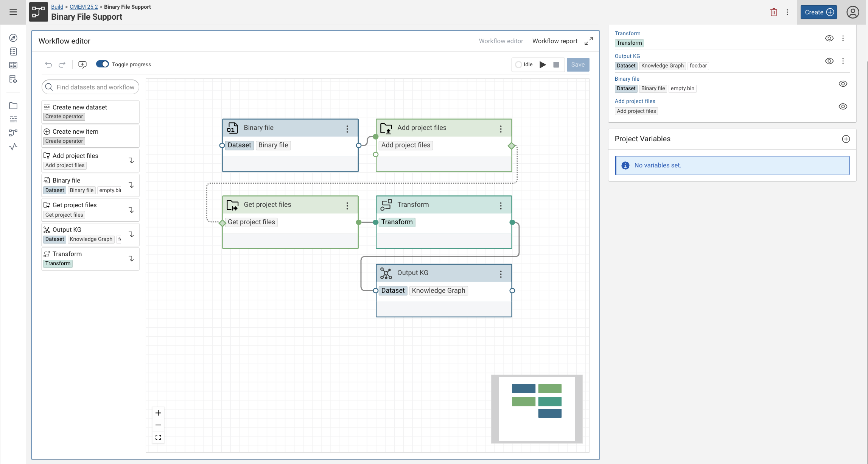Show the Binary file dataset with the eye icon
Viewport: 868px width, 464px height.
point(843,84)
